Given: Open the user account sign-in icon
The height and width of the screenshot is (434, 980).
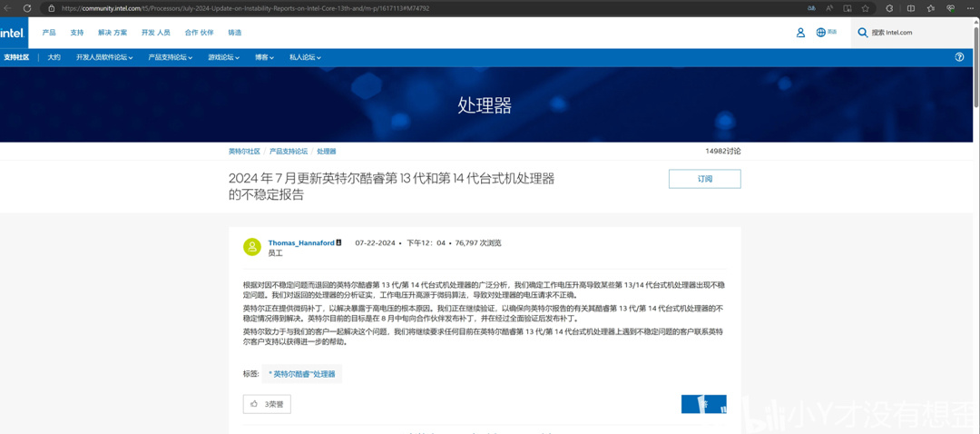Looking at the screenshot, I should (x=800, y=33).
